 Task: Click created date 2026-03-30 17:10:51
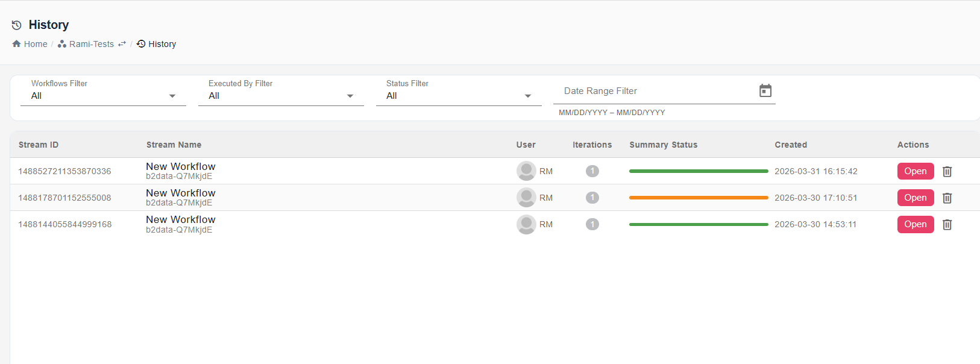816,198
